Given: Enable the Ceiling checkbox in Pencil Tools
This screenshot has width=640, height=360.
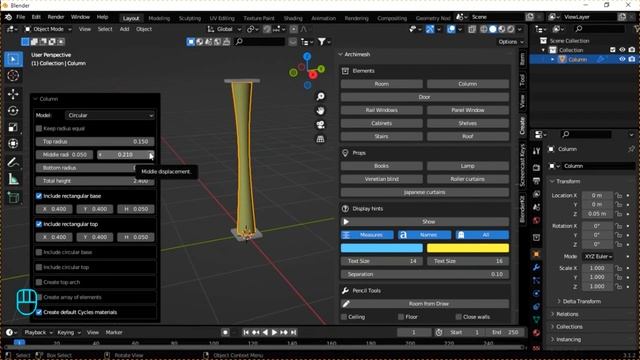Looking at the screenshot, I should pyautogui.click(x=344, y=317).
